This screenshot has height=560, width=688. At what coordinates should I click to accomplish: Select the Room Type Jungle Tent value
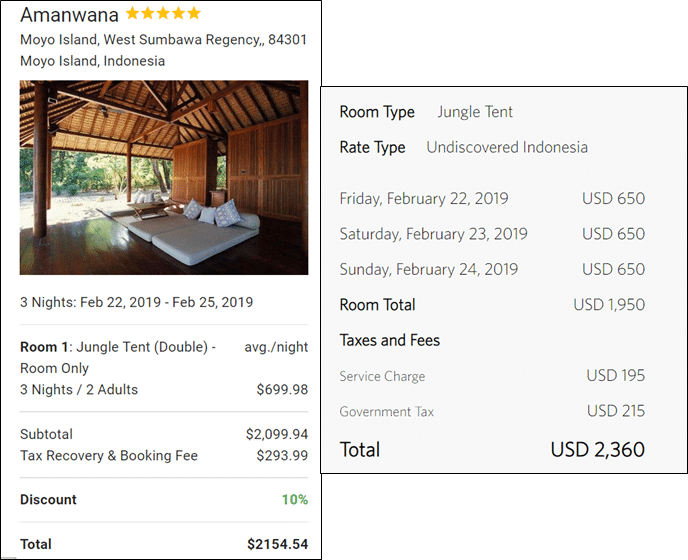coord(475,112)
